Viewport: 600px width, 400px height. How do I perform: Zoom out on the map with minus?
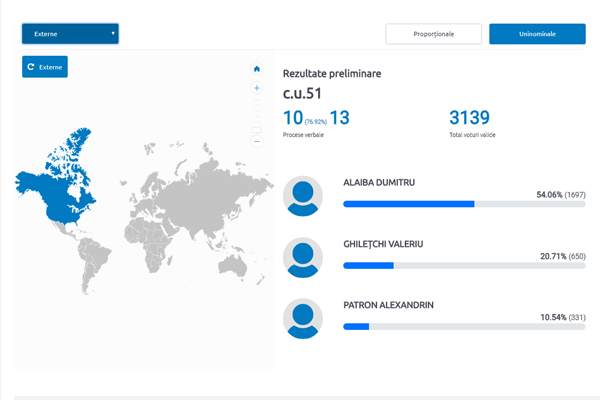[257, 141]
